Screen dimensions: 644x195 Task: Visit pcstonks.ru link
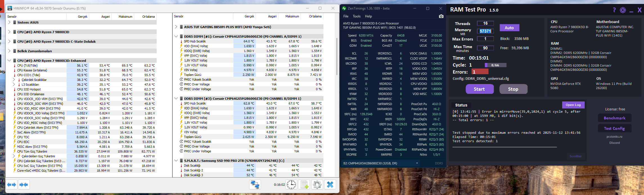(614, 137)
